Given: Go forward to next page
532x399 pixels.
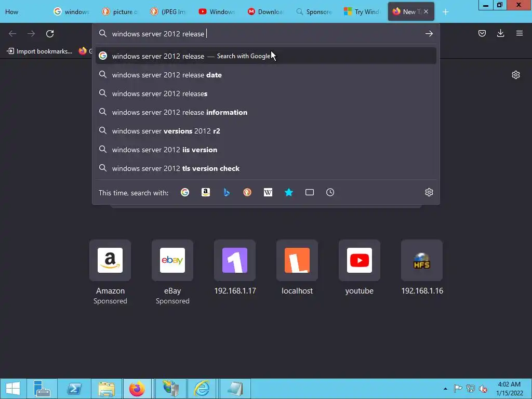Looking at the screenshot, I should pos(31,34).
